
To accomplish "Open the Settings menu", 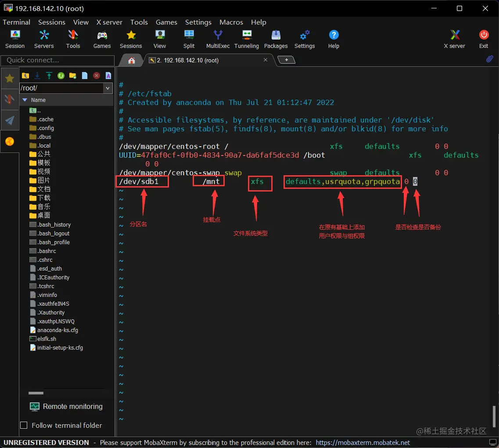I will pos(198,22).
